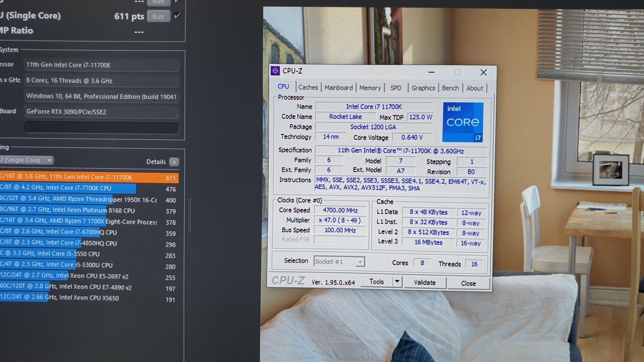Open the Memory tab in CPU-Z

pyautogui.click(x=370, y=88)
